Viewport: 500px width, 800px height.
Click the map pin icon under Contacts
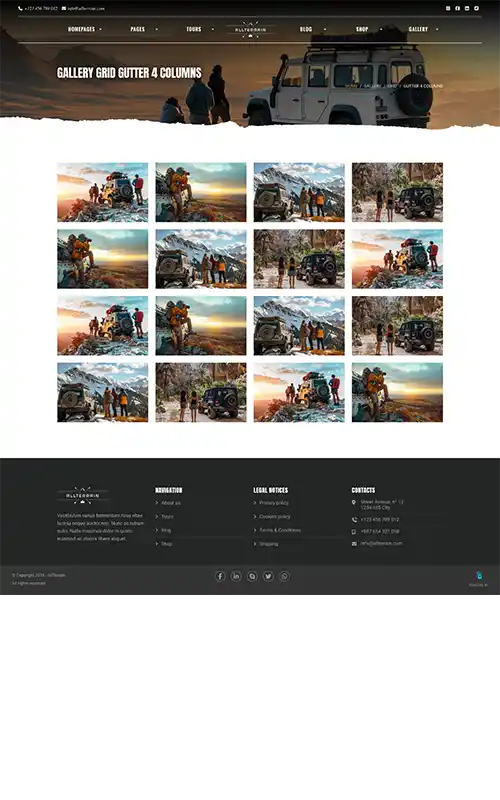(x=354, y=503)
